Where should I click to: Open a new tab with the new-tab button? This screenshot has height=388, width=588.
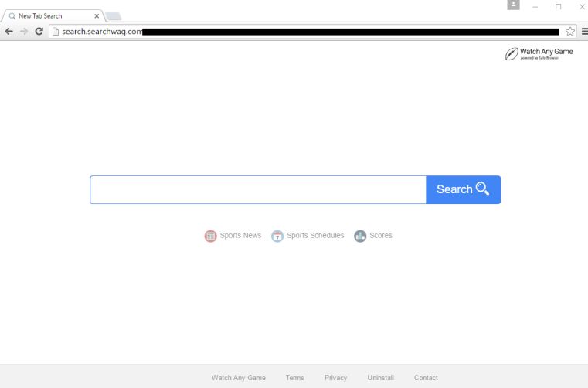click(113, 16)
